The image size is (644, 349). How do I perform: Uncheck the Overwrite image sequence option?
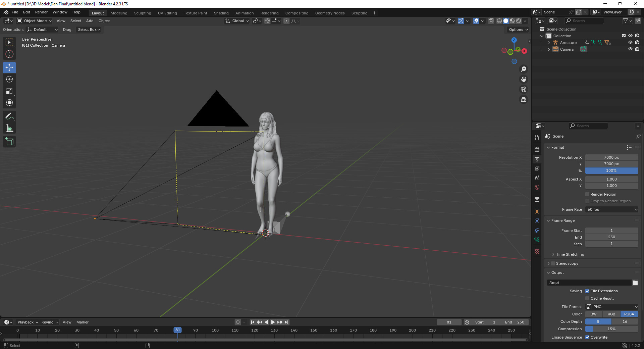click(587, 337)
